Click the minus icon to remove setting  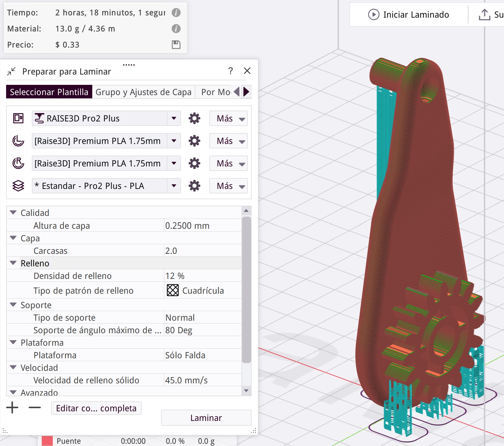tap(34, 408)
